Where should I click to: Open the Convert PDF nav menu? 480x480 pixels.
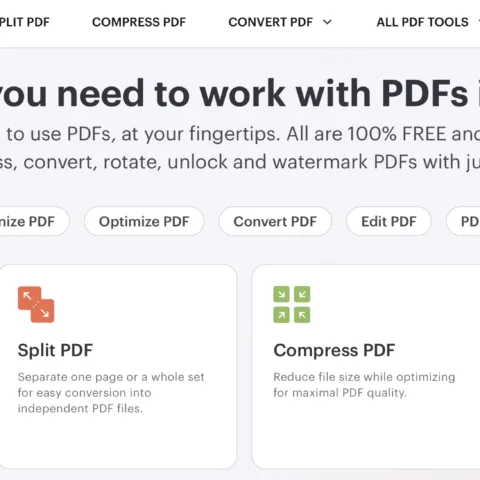tap(271, 22)
